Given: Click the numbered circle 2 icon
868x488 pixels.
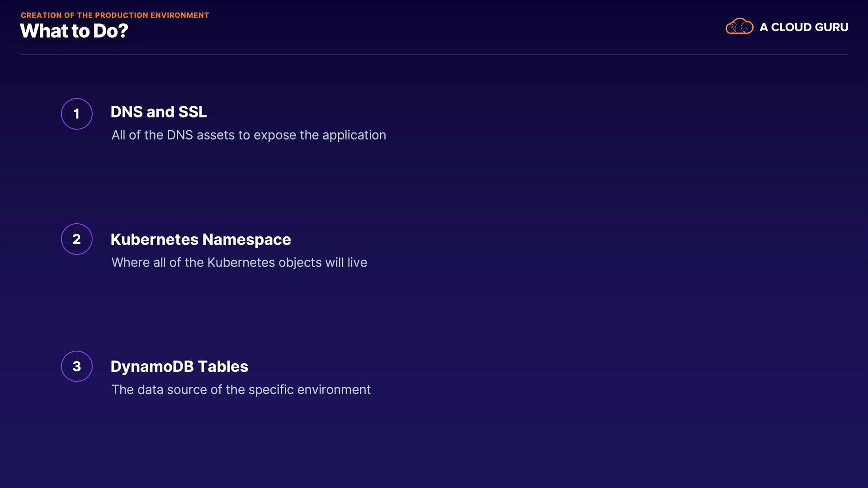Looking at the screenshot, I should (x=77, y=239).
